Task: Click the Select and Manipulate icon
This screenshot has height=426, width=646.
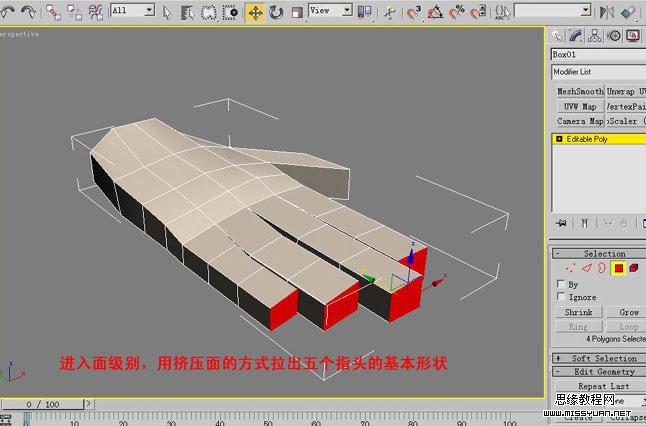Action: click(389, 12)
